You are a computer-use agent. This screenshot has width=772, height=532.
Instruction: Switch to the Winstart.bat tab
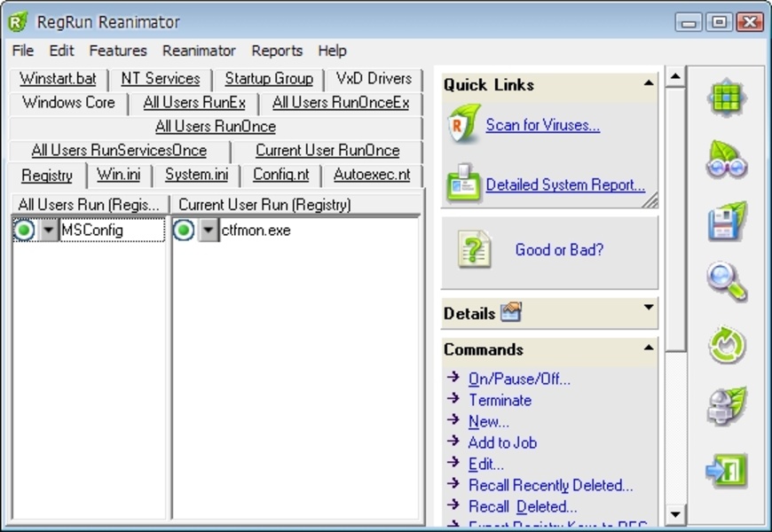click(x=58, y=79)
